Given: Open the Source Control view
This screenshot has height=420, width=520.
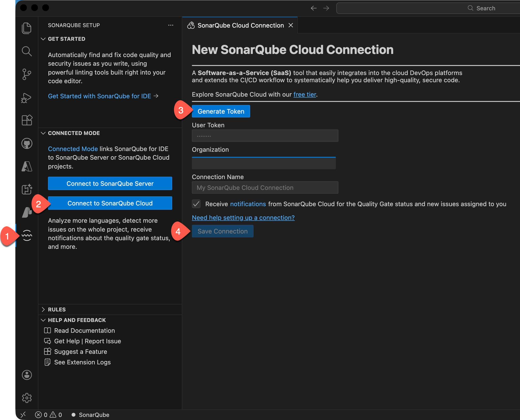Looking at the screenshot, I should [27, 74].
